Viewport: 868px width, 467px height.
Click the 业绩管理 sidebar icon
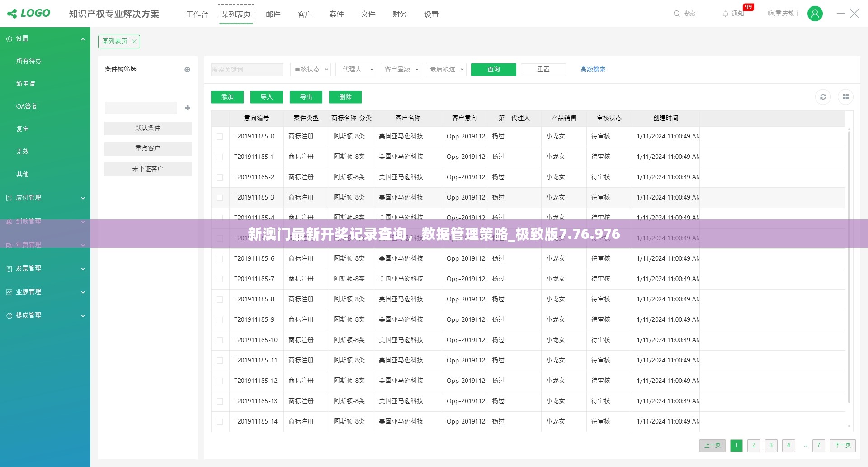pos(9,292)
